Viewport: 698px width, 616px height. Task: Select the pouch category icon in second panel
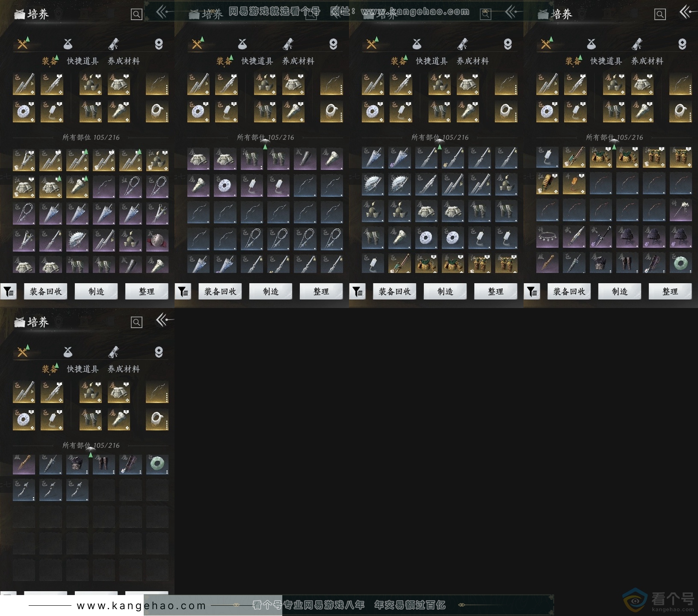click(x=243, y=44)
